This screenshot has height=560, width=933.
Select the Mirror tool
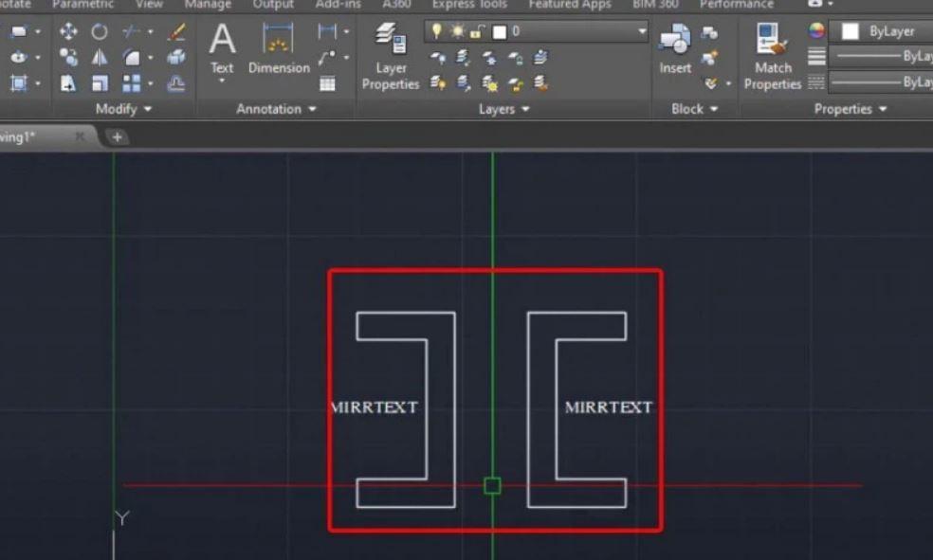pos(100,57)
